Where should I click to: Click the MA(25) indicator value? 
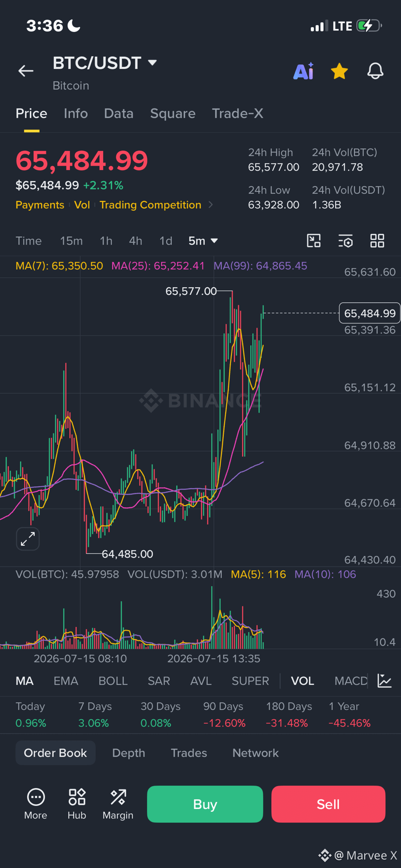(158, 266)
